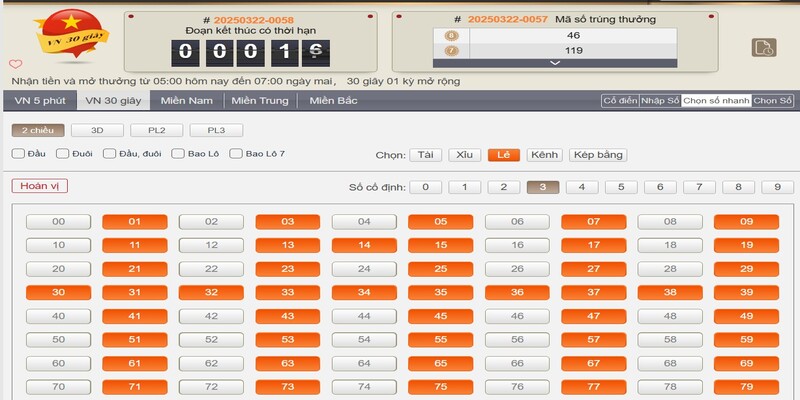Select the 3D bet type
The width and height of the screenshot is (800, 400).
pyautogui.click(x=98, y=130)
